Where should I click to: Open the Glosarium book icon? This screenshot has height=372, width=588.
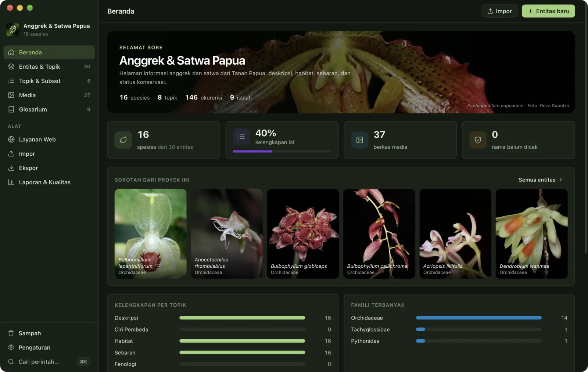click(11, 109)
